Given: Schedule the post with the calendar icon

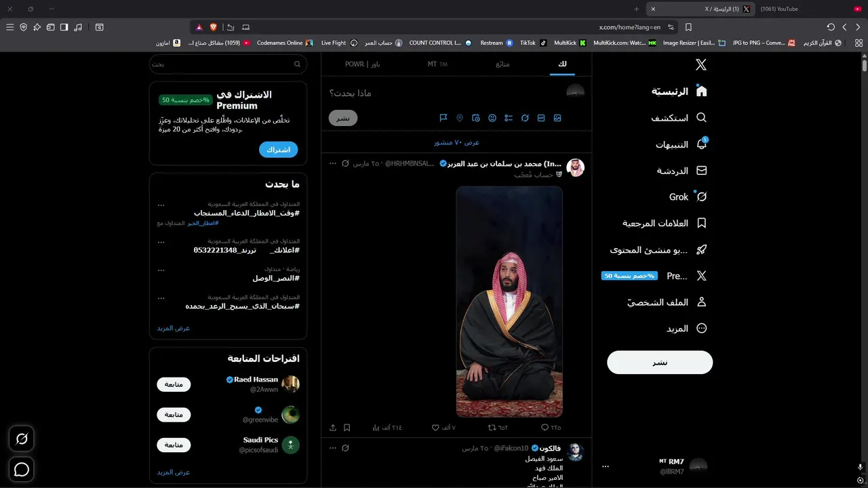Looking at the screenshot, I should click(476, 118).
